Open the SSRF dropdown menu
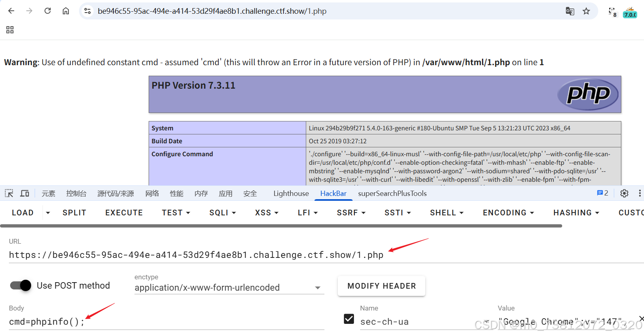This screenshot has width=644, height=336. pyautogui.click(x=351, y=213)
